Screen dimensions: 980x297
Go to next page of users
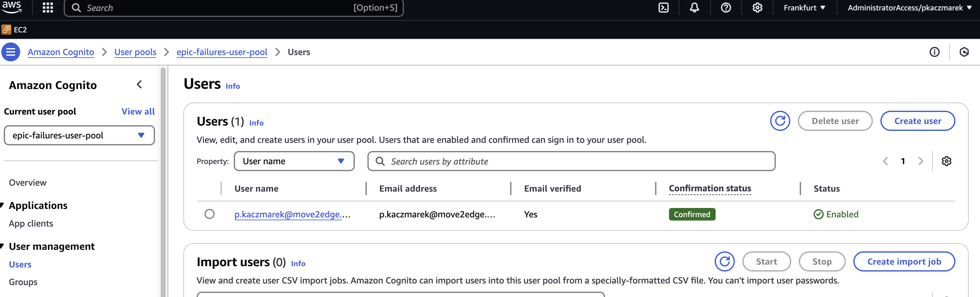coord(921,161)
